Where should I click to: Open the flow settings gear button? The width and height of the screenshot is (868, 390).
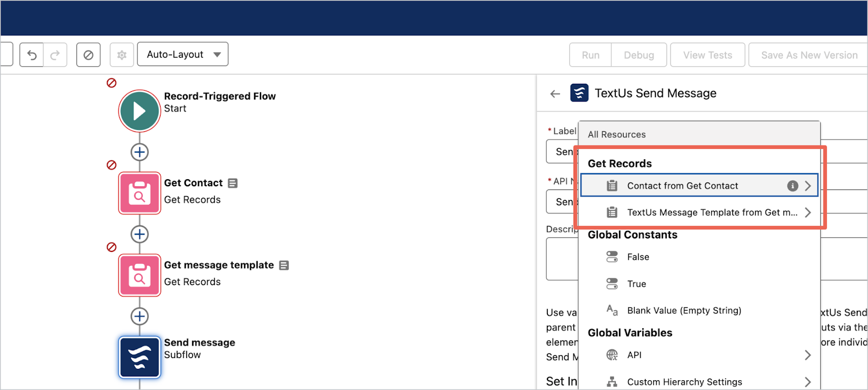tap(122, 55)
